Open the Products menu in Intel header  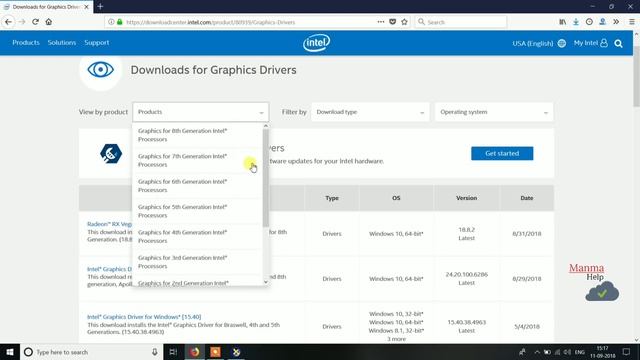pyautogui.click(x=26, y=42)
